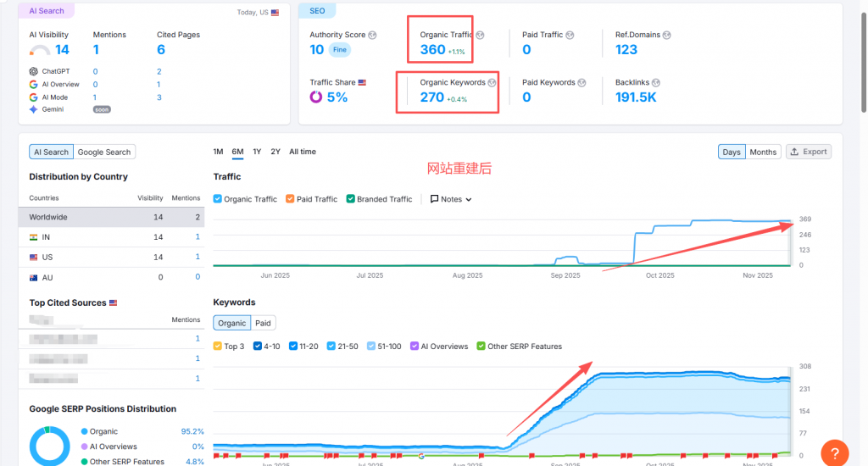The image size is (868, 466).
Task: Click the info icon next to Backlinks
Action: 656,83
